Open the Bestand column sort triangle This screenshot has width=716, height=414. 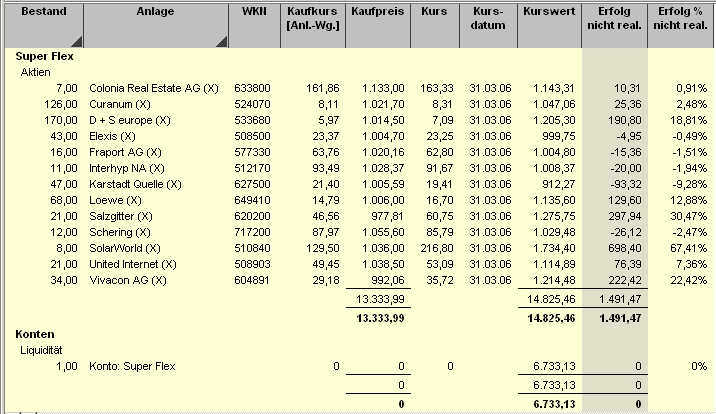tap(77, 42)
